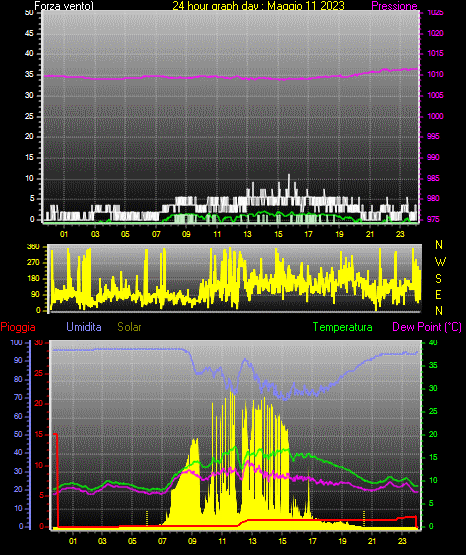Click the Temperatura legend label
The image size is (466, 555).
click(342, 327)
